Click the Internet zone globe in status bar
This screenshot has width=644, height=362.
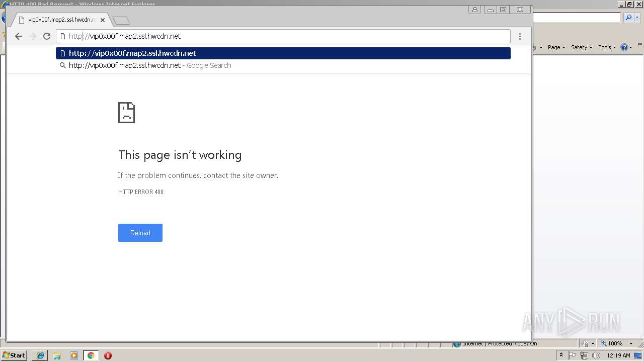pos(457,344)
